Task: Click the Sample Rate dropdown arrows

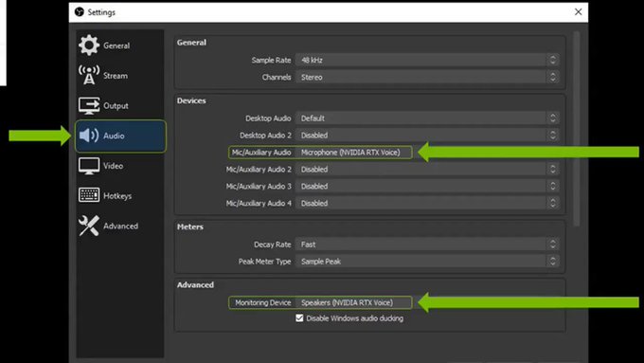Action: 553,60
